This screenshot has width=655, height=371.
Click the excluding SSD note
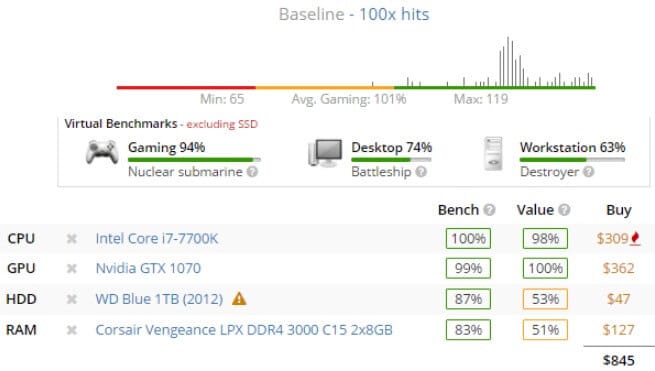coord(222,124)
